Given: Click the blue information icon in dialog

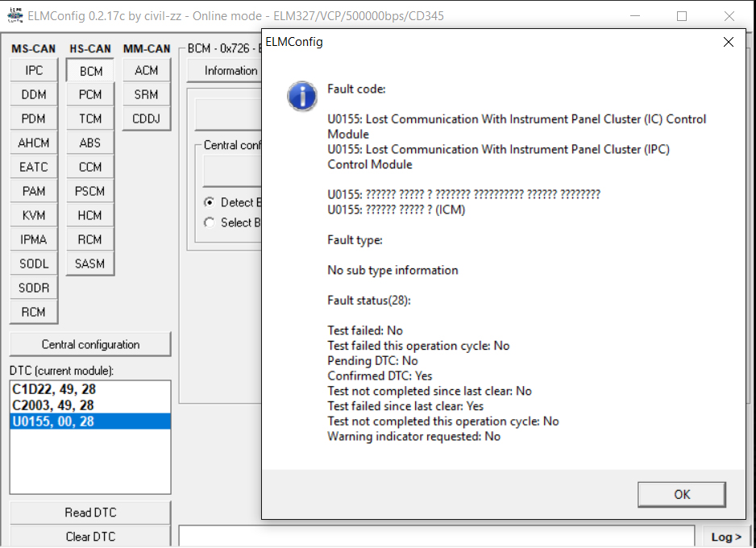Looking at the screenshot, I should 301,96.
